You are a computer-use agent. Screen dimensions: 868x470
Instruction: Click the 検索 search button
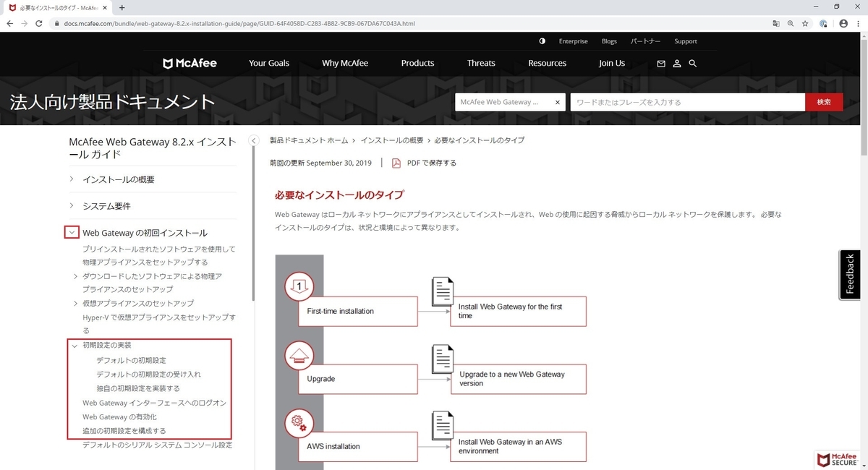click(824, 102)
